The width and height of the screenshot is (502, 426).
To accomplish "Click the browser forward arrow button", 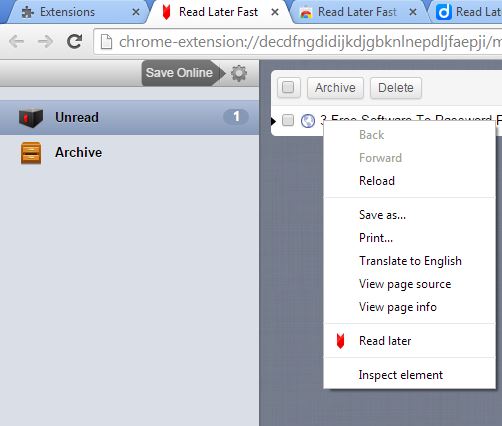I will 45,42.
